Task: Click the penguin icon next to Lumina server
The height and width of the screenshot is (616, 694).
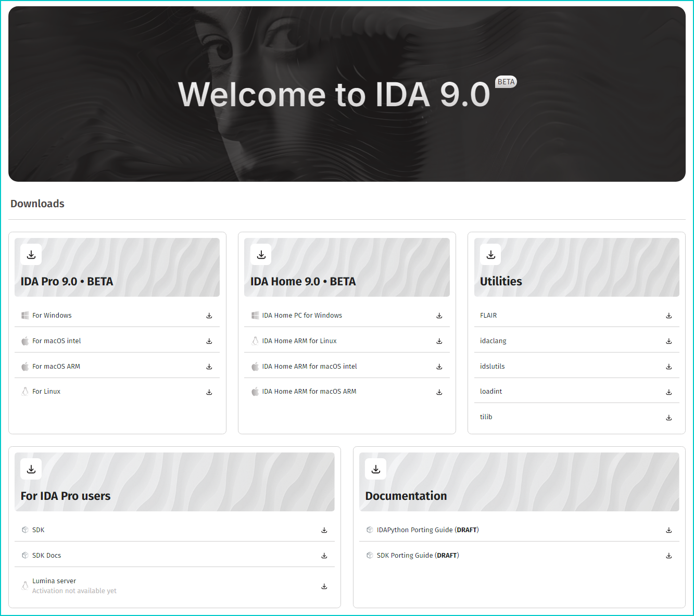Action: pyautogui.click(x=25, y=586)
